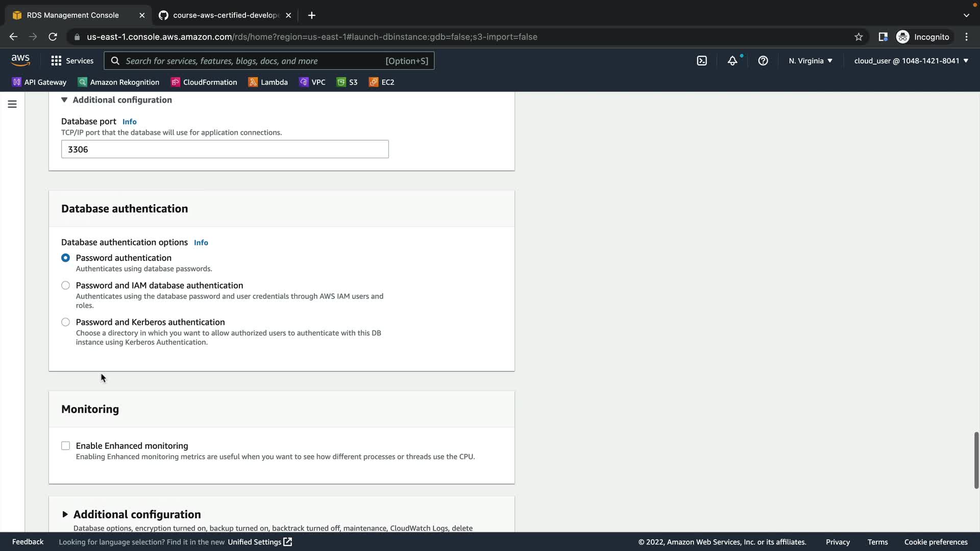This screenshot has width=980, height=551.
Task: Open Lambda bookmark shortcut
Action: (268, 82)
